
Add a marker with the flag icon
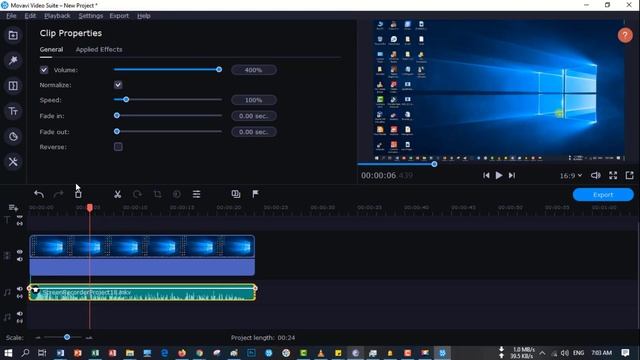pyautogui.click(x=255, y=194)
